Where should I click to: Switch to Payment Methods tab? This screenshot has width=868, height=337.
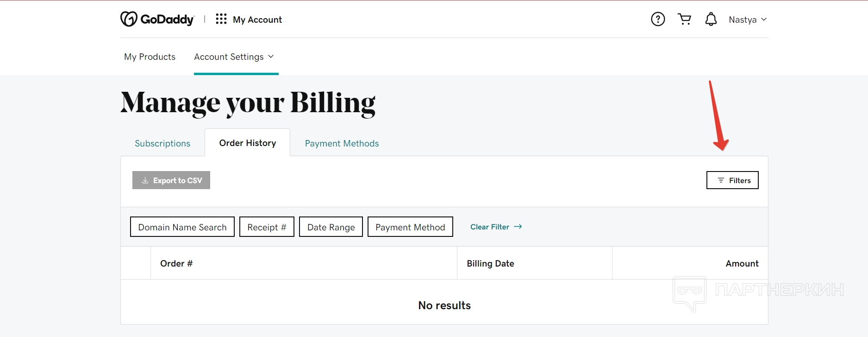(342, 143)
